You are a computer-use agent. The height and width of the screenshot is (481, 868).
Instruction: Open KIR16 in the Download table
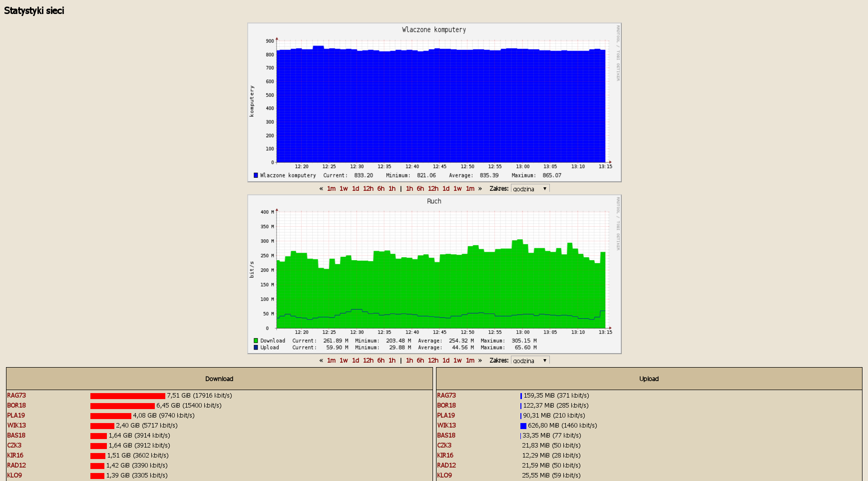coord(15,456)
